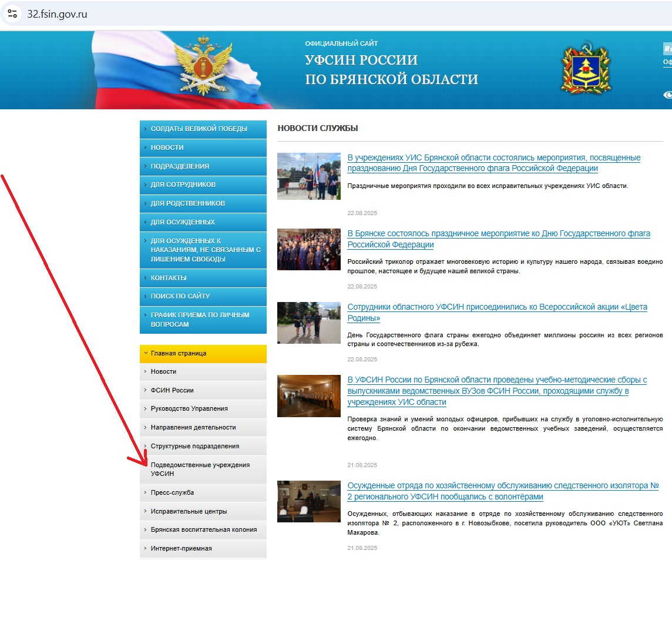Screen dimensions: 672x634
Task: Open Брянская воспитательная колония item
Action: click(x=203, y=530)
